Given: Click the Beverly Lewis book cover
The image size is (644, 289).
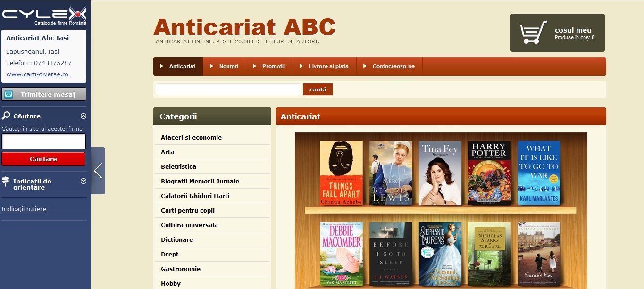Looking at the screenshot, I should [x=391, y=173].
